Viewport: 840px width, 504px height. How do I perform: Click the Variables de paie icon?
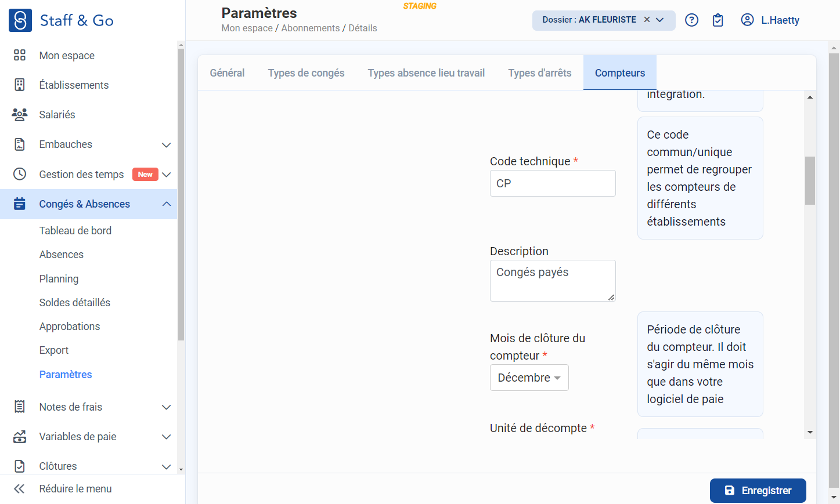(x=20, y=437)
